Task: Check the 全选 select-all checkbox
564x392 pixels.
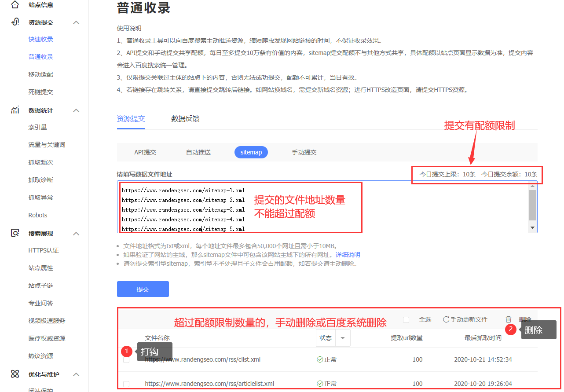Action: (x=406, y=319)
